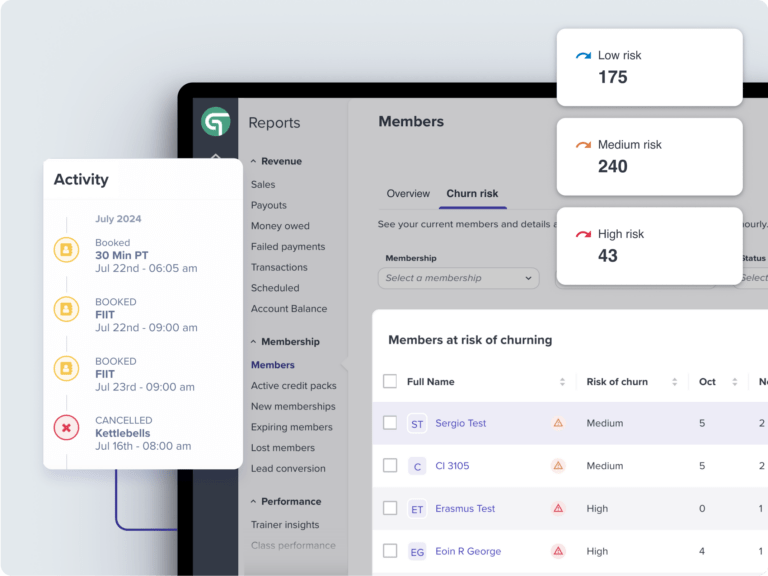This screenshot has width=768, height=576.
Task: Open the CI 3105 member link
Action: (452, 466)
